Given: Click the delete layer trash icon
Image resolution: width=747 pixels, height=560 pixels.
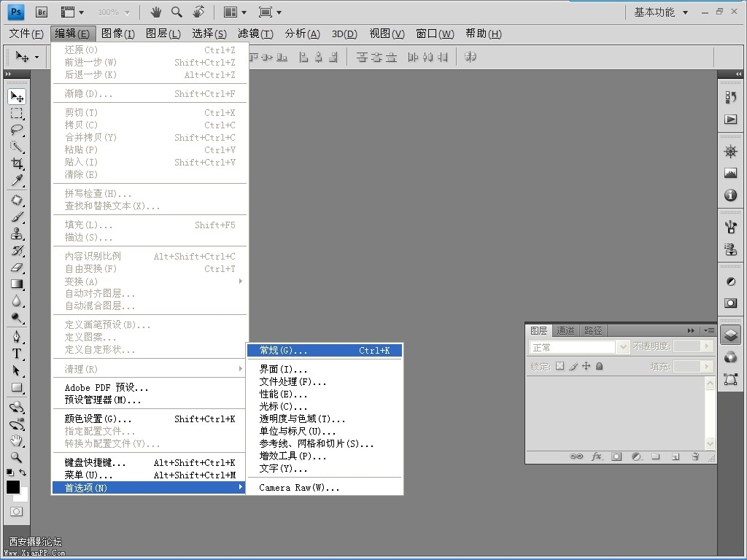Looking at the screenshot, I should 695,456.
